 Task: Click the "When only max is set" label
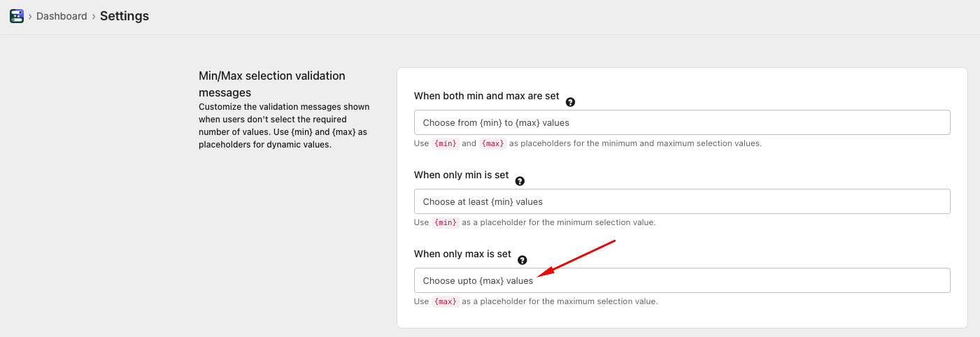click(462, 254)
